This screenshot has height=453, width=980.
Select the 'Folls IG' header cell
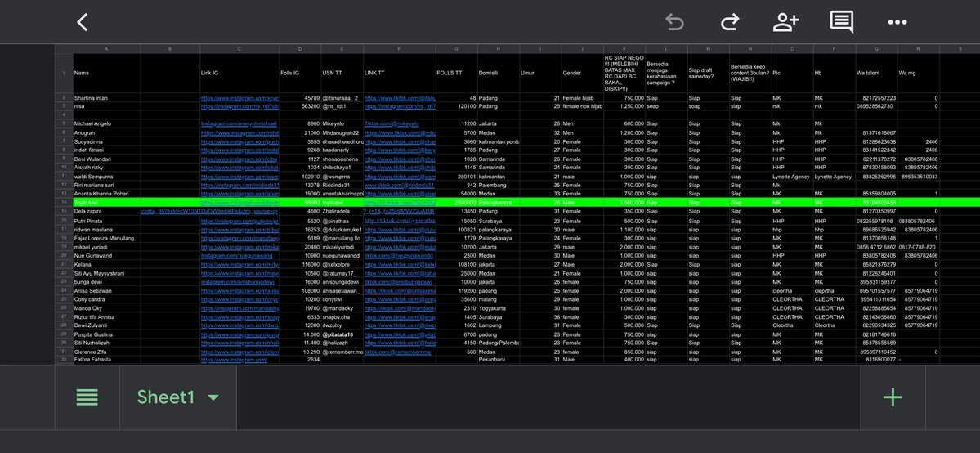point(300,74)
